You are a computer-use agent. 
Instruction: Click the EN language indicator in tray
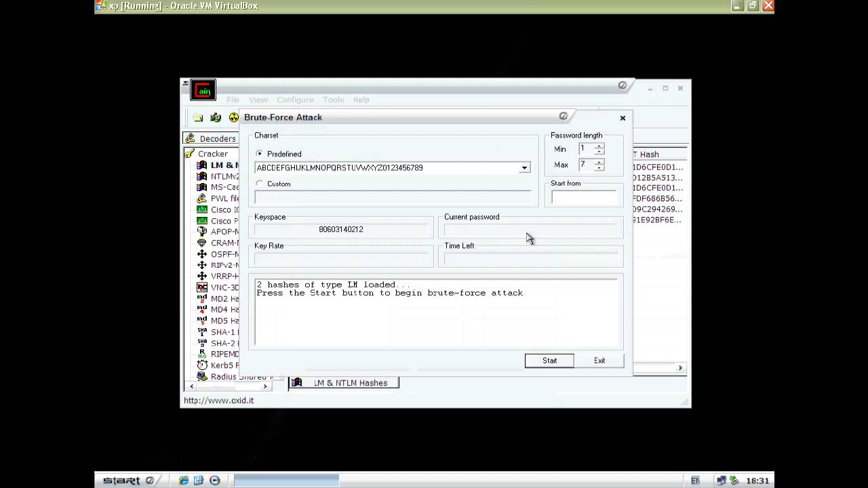coord(695,481)
